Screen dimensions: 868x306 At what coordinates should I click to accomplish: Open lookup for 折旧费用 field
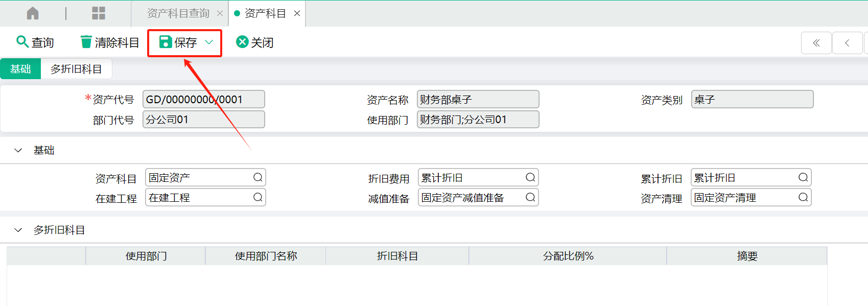pyautogui.click(x=530, y=177)
